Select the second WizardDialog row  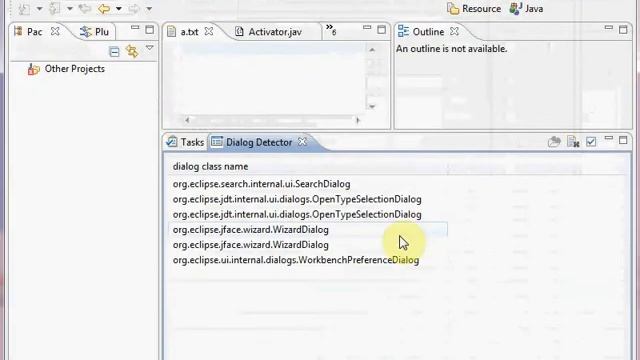click(x=250, y=245)
